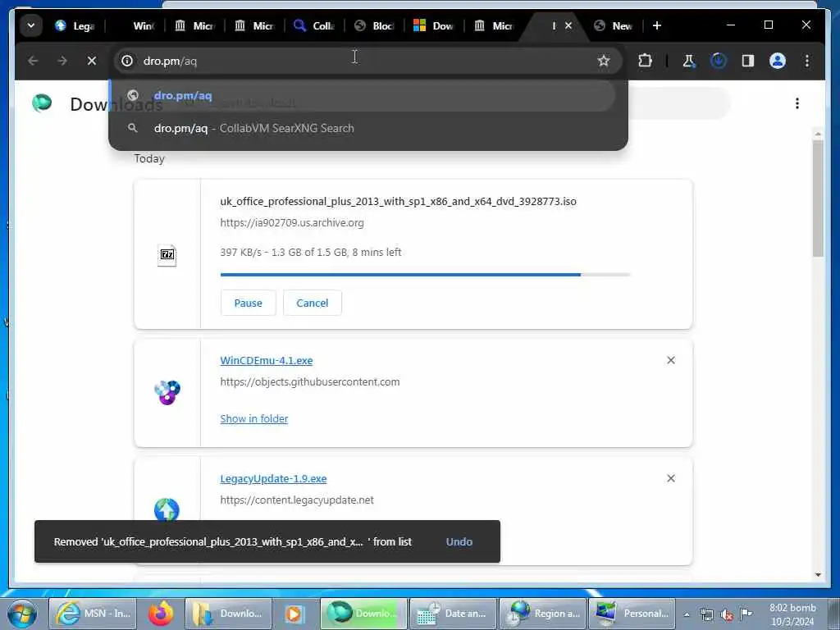Click the content.legacyupdate.net source text
Viewport: 840px width, 630px height.
[297, 500]
